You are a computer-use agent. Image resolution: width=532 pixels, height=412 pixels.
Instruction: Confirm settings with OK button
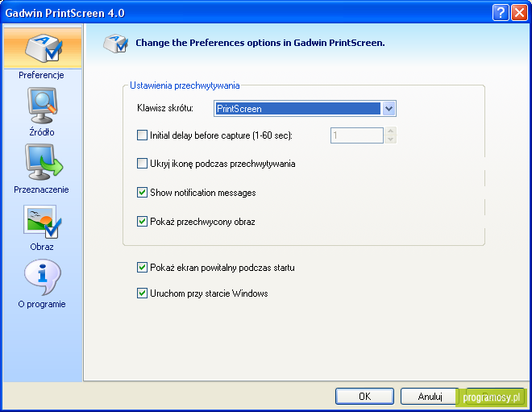[x=364, y=396]
